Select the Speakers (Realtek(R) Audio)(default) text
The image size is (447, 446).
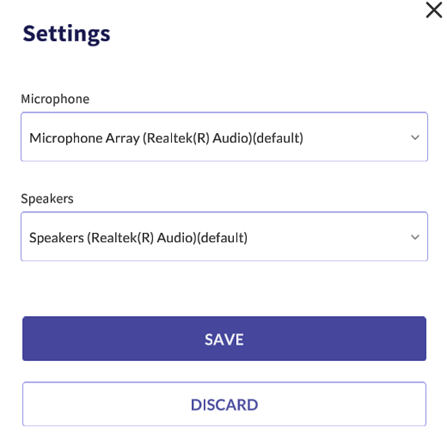(x=138, y=238)
